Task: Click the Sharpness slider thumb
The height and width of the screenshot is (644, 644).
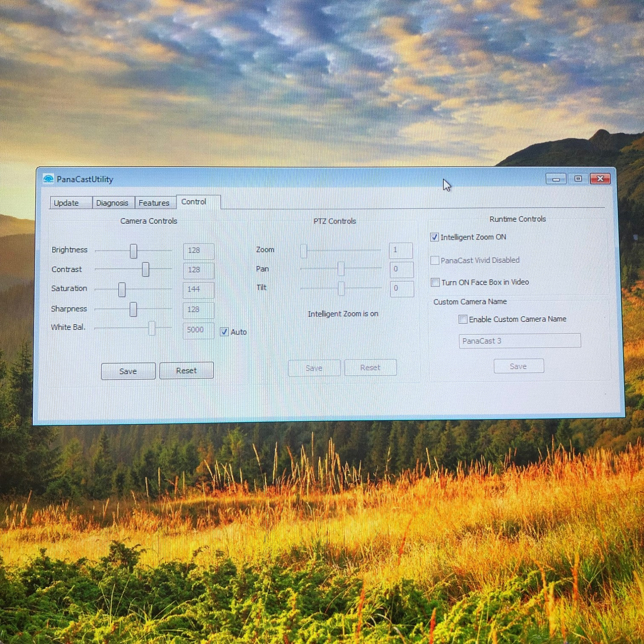Action: coord(134,309)
